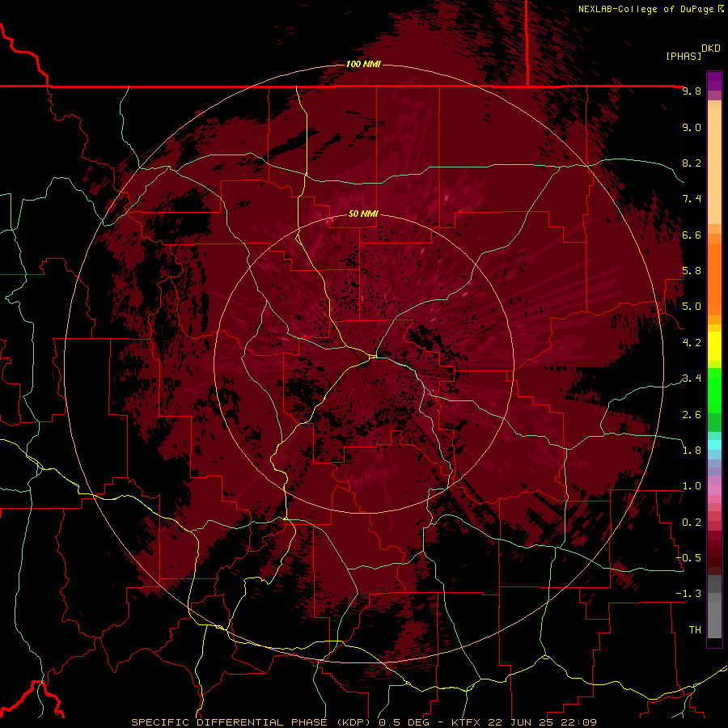Click the SPECIFIC DIFFERENTIAL PHASE (KDP) caption text

pos(252,722)
